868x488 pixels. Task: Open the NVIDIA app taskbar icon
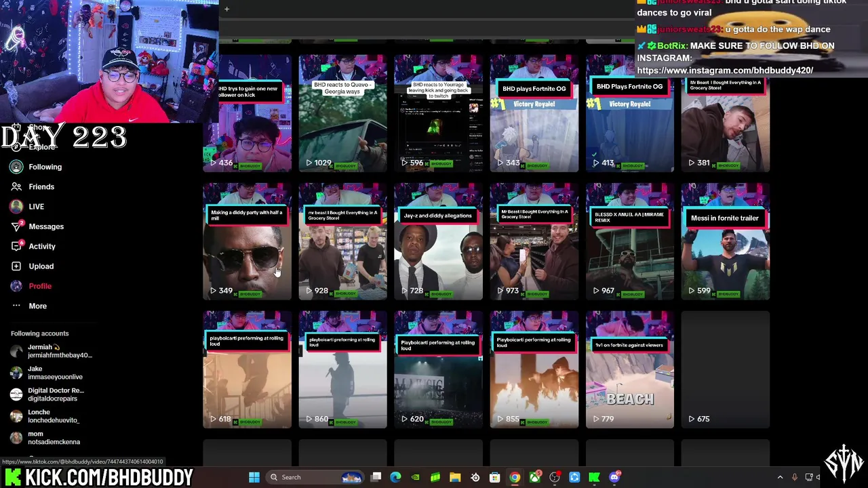pos(416,477)
